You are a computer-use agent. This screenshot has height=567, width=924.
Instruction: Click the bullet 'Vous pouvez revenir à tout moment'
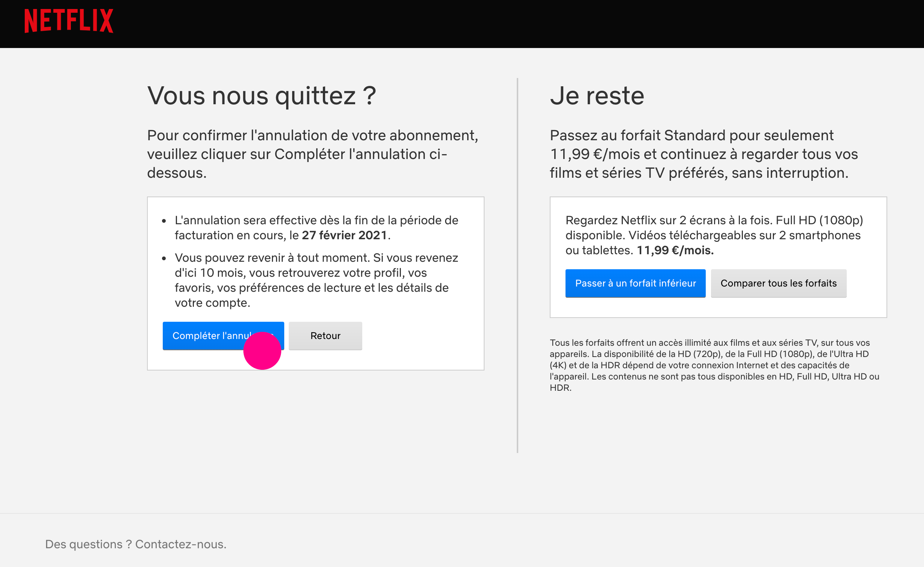click(x=316, y=280)
